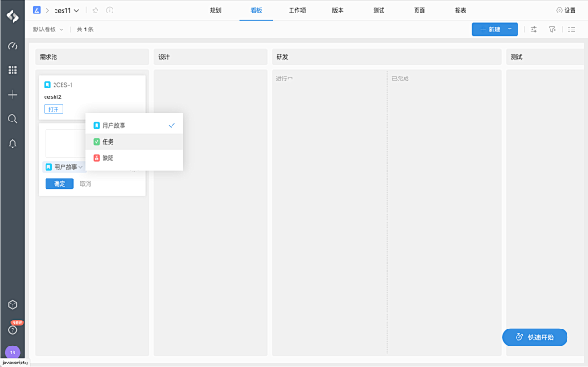Star the ces11 project as favorite

tap(96, 10)
